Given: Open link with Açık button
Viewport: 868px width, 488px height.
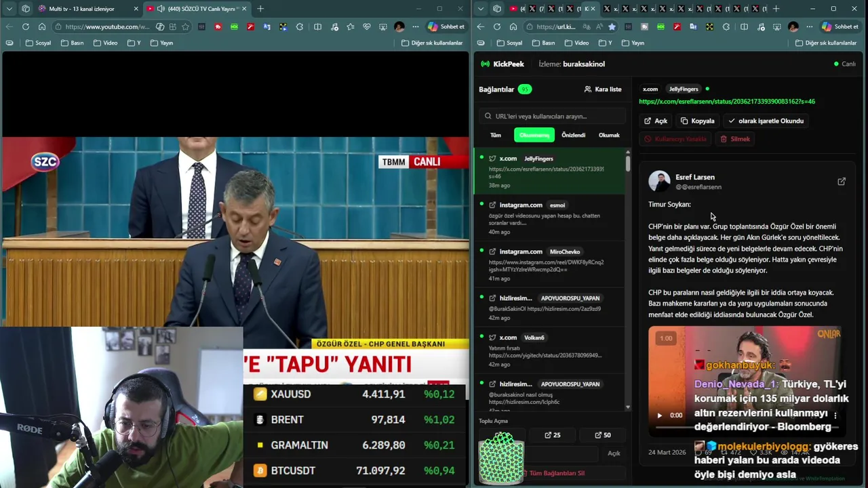Looking at the screenshot, I should tap(656, 121).
